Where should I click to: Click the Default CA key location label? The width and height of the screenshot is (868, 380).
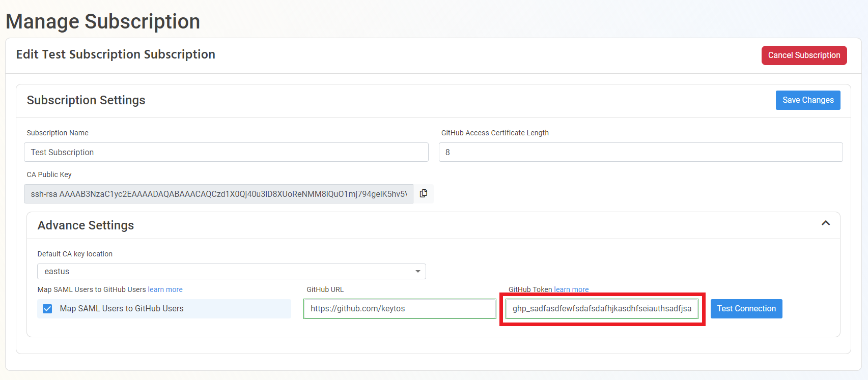pos(75,254)
